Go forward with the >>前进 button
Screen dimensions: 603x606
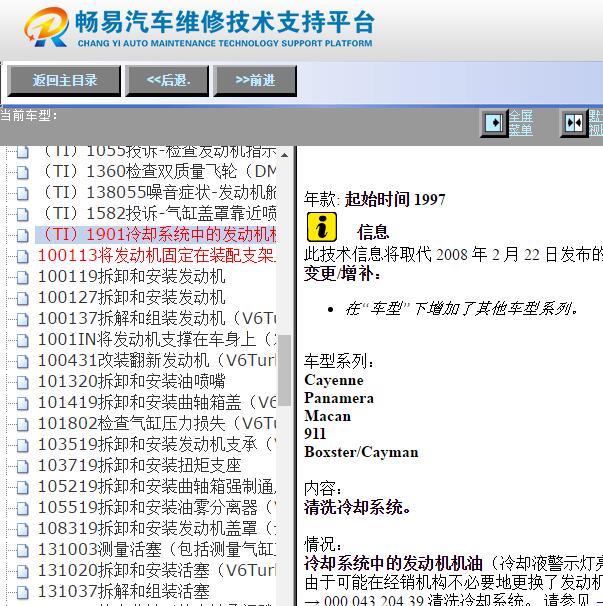pyautogui.click(x=255, y=80)
